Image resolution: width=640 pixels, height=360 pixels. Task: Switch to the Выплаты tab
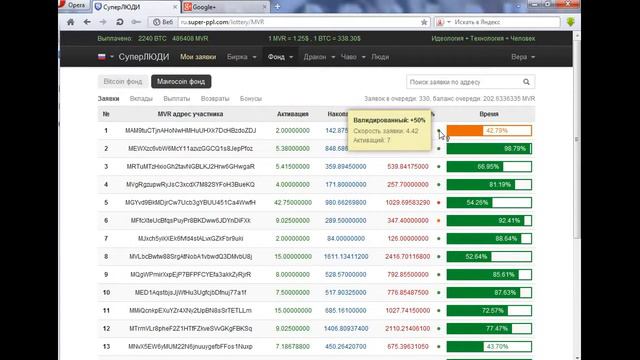[x=177, y=99]
